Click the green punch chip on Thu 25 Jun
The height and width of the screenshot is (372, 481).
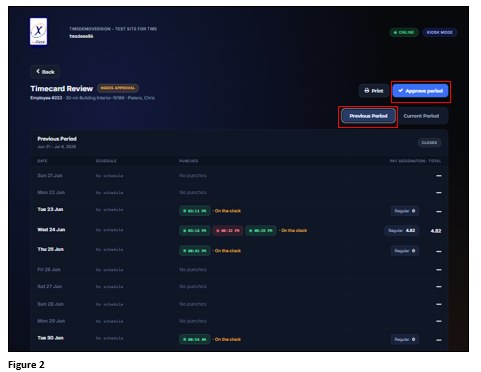pos(195,251)
